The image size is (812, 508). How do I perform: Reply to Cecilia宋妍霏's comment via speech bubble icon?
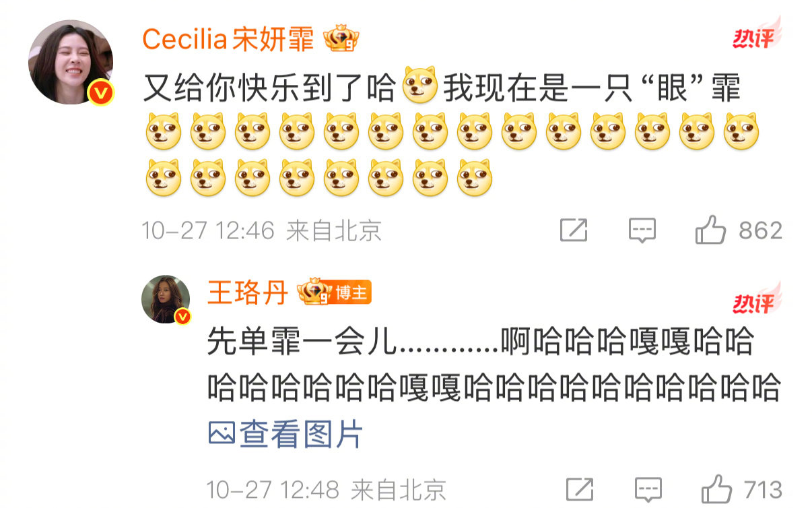click(642, 231)
